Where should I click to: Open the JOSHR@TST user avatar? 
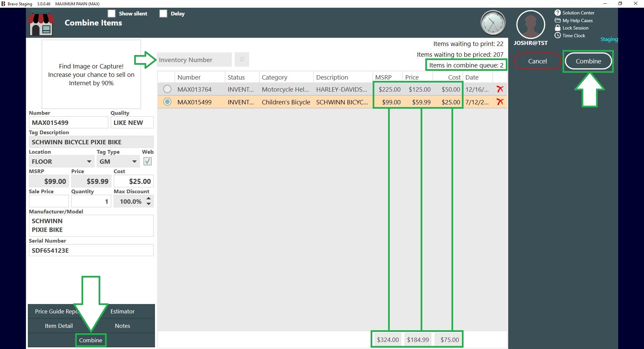pyautogui.click(x=530, y=24)
